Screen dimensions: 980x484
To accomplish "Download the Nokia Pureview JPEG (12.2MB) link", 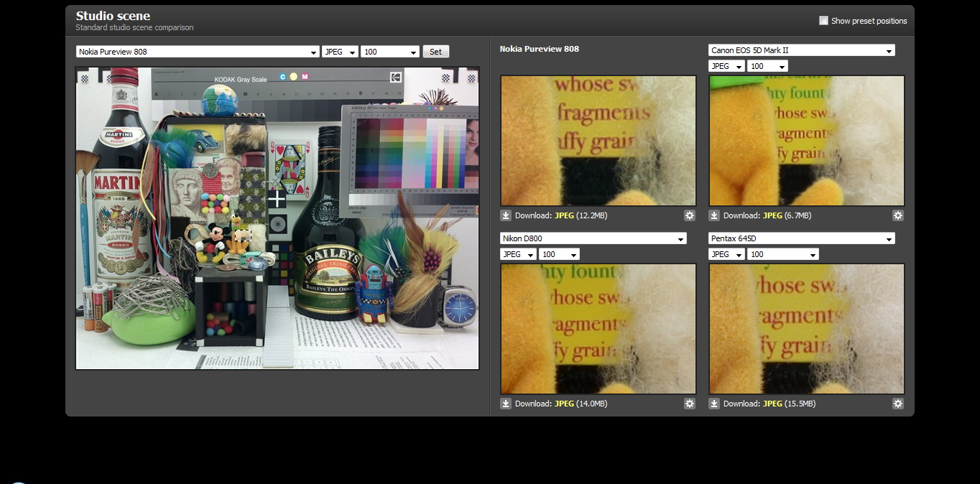I will [x=564, y=215].
